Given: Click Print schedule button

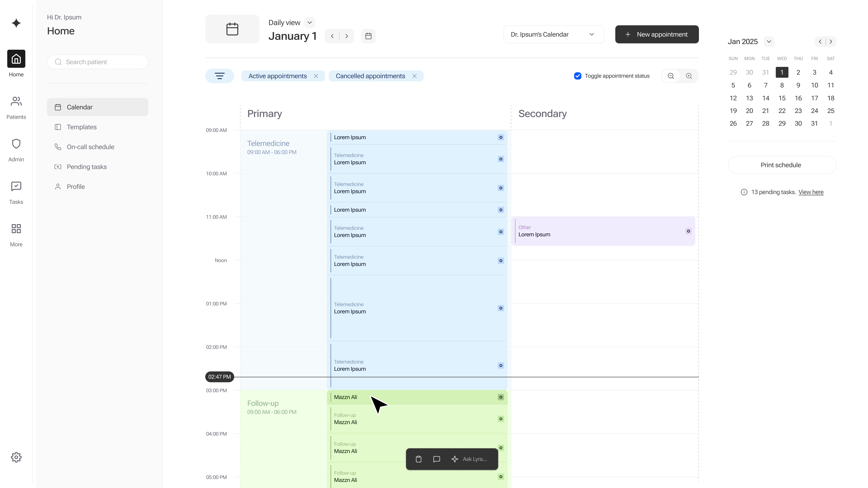Looking at the screenshot, I should (x=782, y=165).
